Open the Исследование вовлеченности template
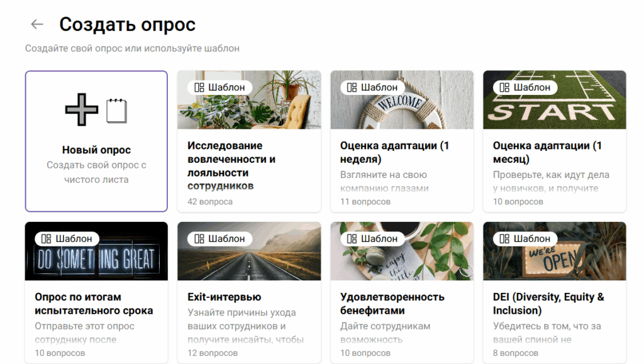This screenshot has width=644, height=364. tap(248, 159)
